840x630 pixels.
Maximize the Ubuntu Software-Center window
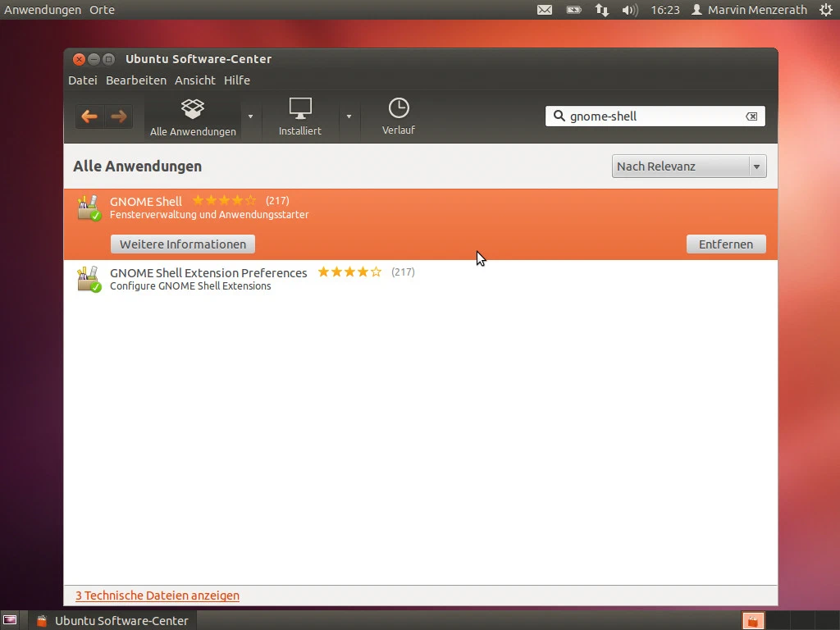(x=109, y=59)
